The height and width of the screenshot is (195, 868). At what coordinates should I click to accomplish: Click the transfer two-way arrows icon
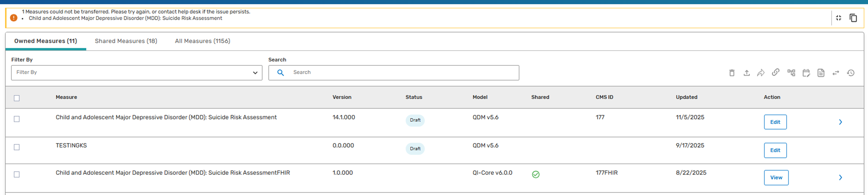pos(836,73)
